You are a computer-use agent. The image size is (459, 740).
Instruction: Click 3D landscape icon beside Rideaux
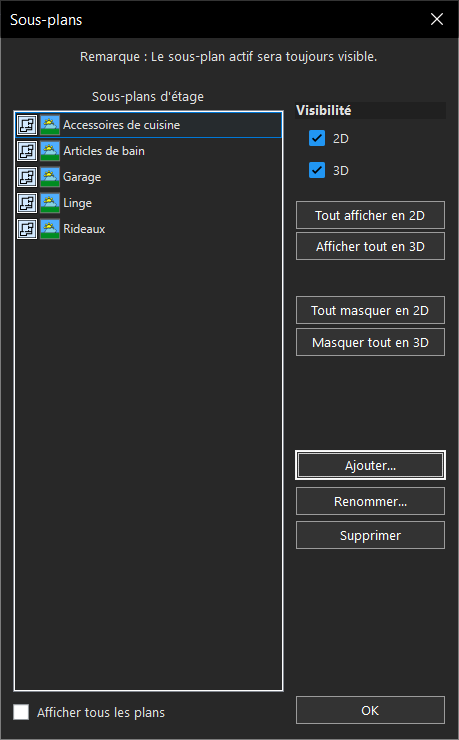pyautogui.click(x=50, y=229)
